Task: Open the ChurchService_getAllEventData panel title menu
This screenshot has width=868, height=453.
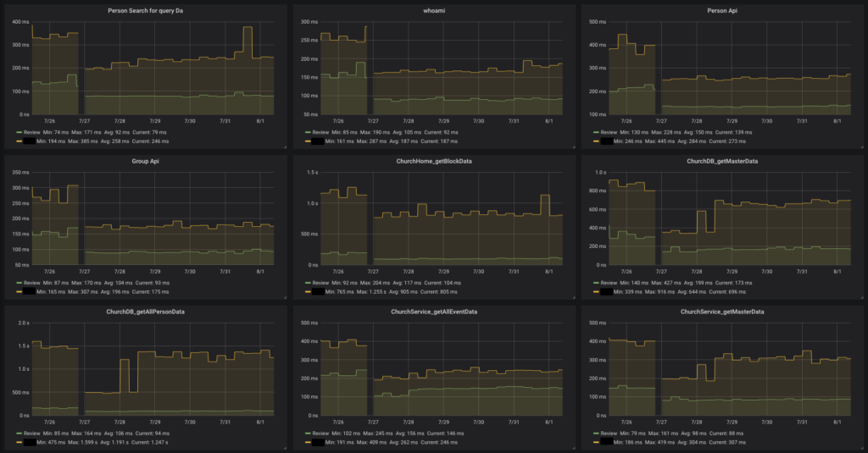Action: coord(434,312)
